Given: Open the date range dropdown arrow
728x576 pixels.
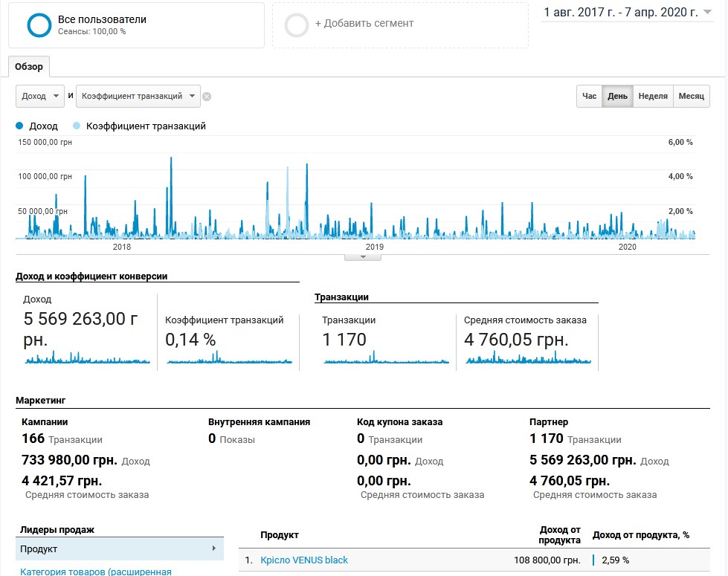Looking at the screenshot, I should coord(707,12).
